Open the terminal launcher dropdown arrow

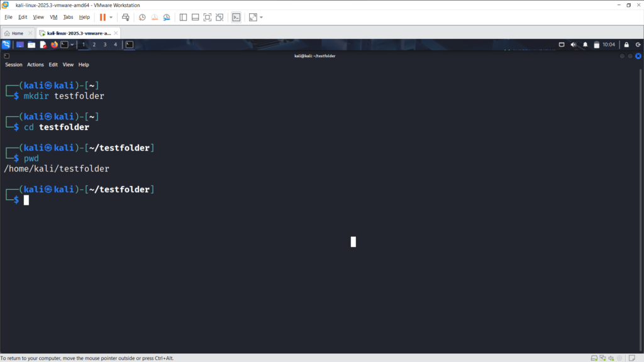(x=72, y=45)
